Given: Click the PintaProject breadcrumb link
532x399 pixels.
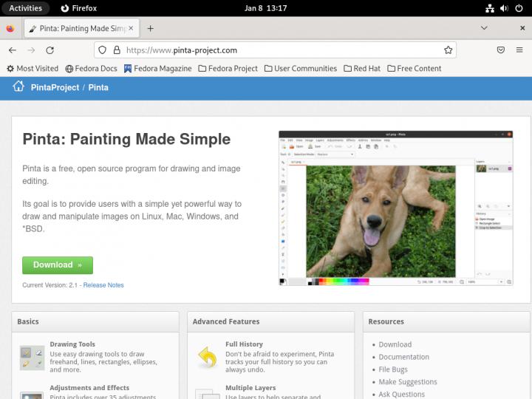Looking at the screenshot, I should (55, 87).
